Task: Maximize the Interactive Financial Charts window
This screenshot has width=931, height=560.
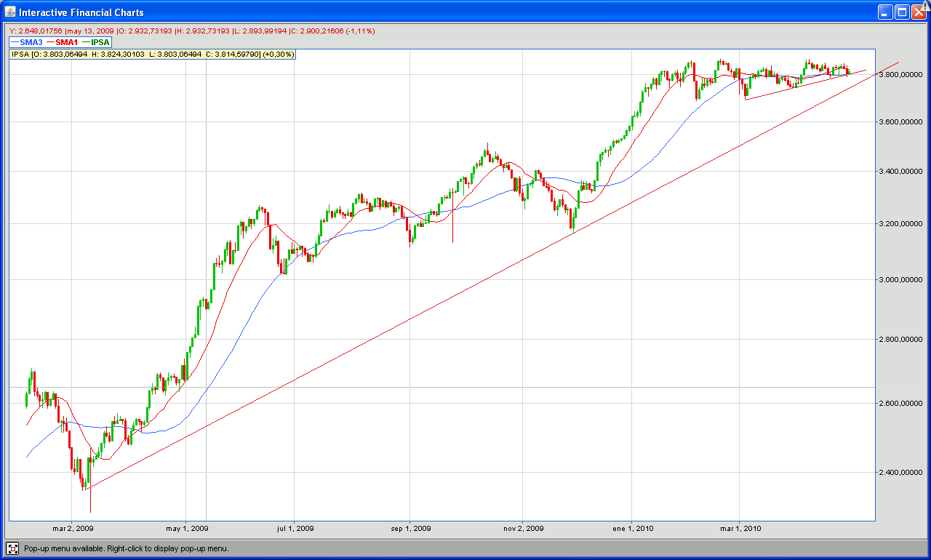Action: coord(902,12)
